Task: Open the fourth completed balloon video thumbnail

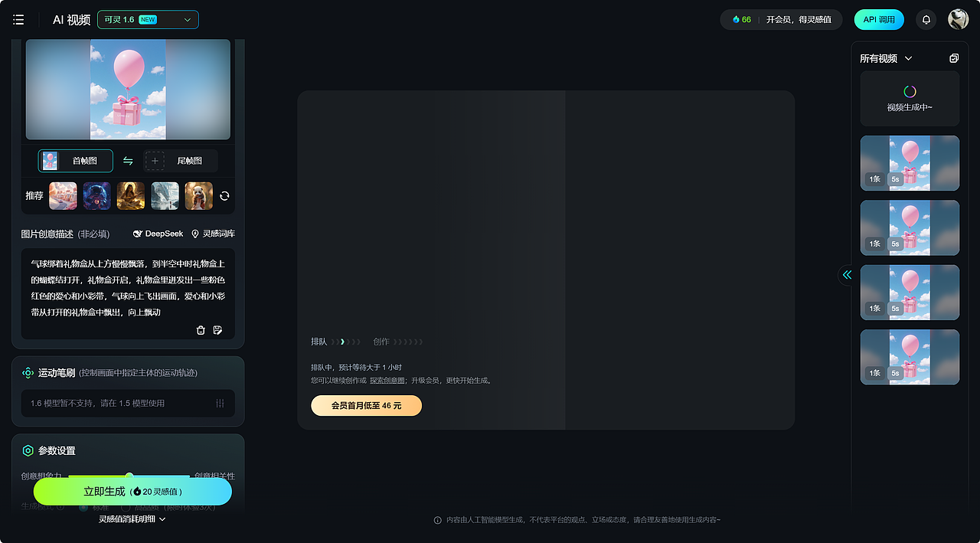Action: coord(910,357)
